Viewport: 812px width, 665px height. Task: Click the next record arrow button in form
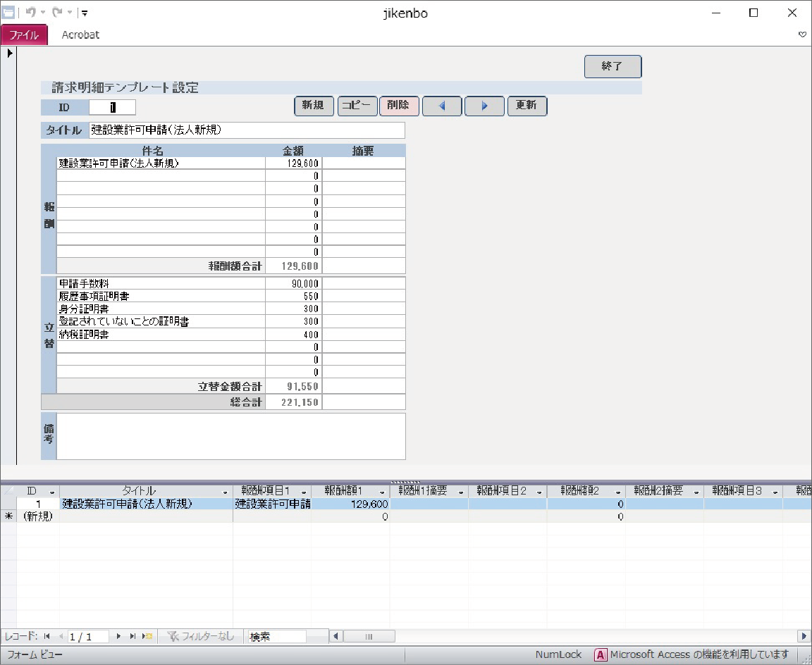(484, 106)
